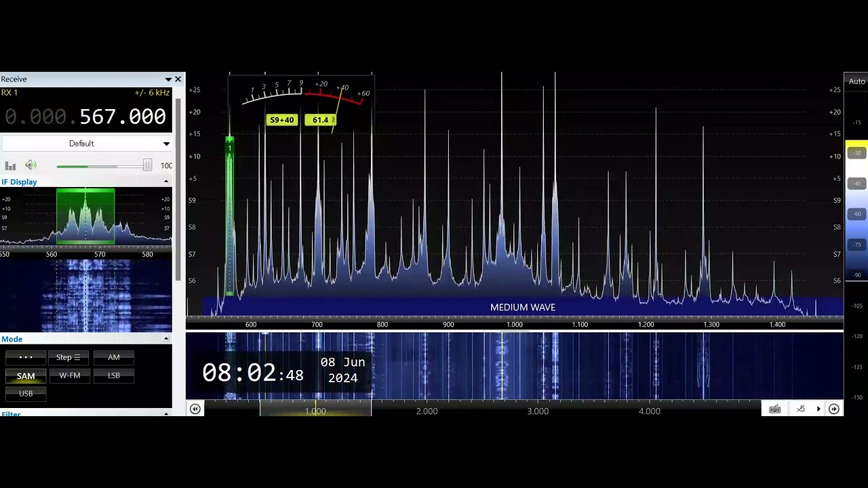Click the small arrow beside x5
Image resolution: width=868 pixels, height=488 pixels.
[x=818, y=409]
